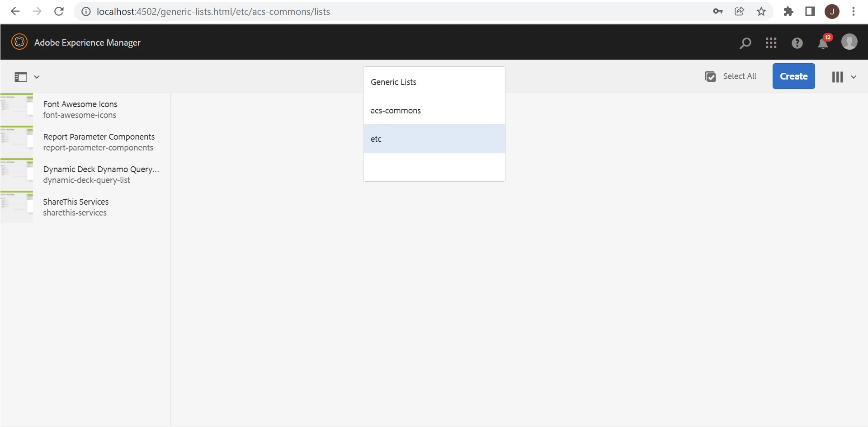Select the Report Parameter Components thumbnail

(x=17, y=142)
